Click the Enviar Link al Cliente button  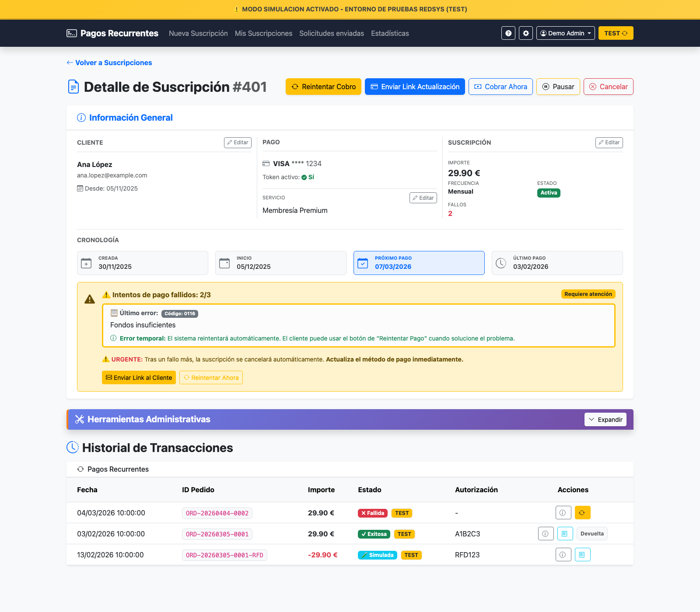pyautogui.click(x=139, y=377)
